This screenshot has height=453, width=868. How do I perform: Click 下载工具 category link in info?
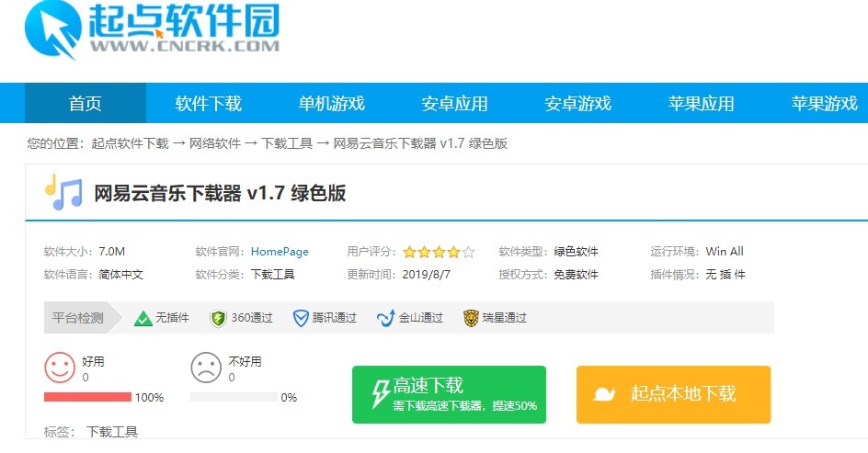(x=273, y=275)
